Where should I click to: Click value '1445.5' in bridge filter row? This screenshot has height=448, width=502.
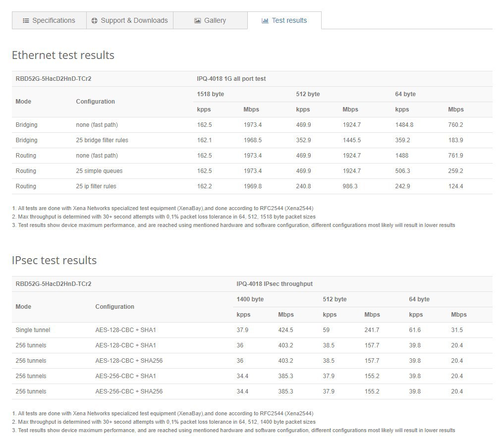pyautogui.click(x=351, y=140)
